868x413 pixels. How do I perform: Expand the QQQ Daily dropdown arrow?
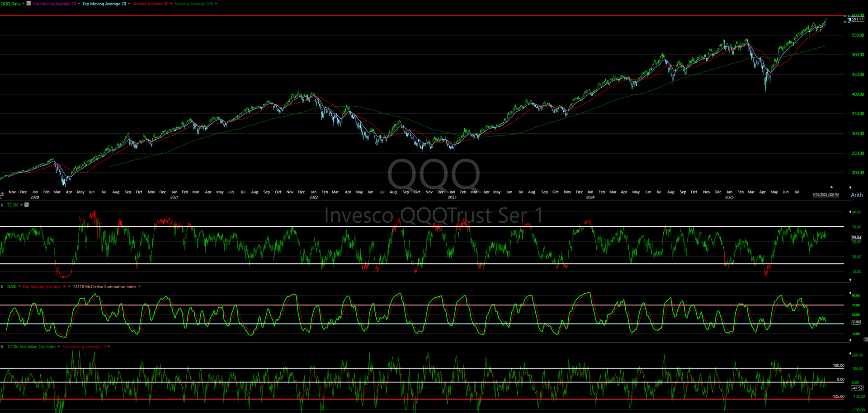click(24, 4)
